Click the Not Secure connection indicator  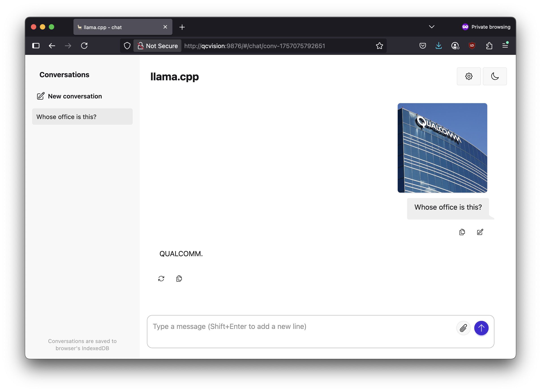pos(158,46)
